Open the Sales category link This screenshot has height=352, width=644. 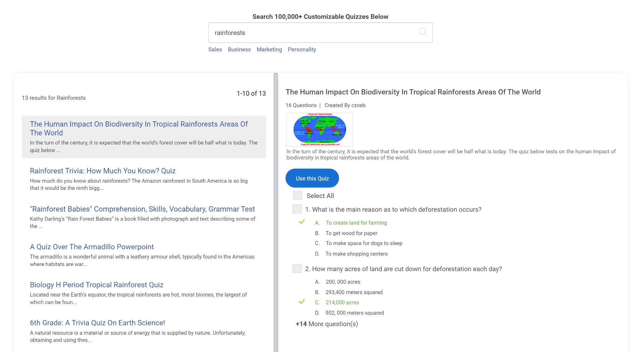point(215,49)
